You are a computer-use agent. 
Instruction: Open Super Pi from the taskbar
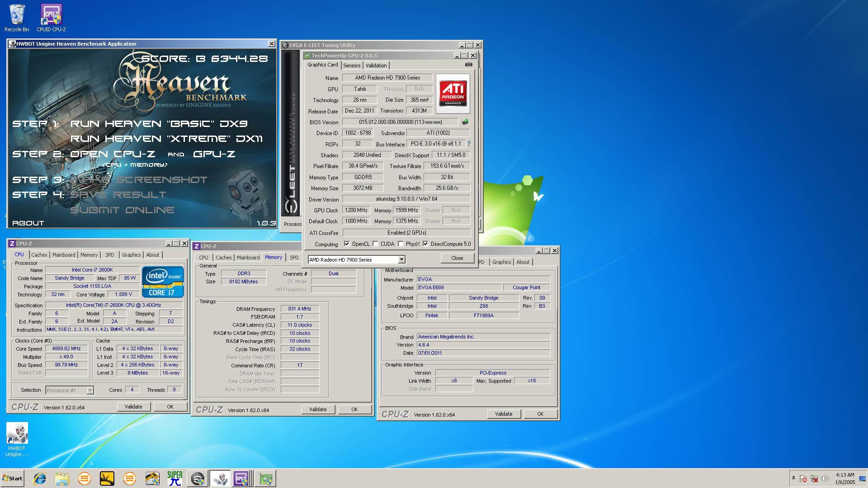(175, 479)
